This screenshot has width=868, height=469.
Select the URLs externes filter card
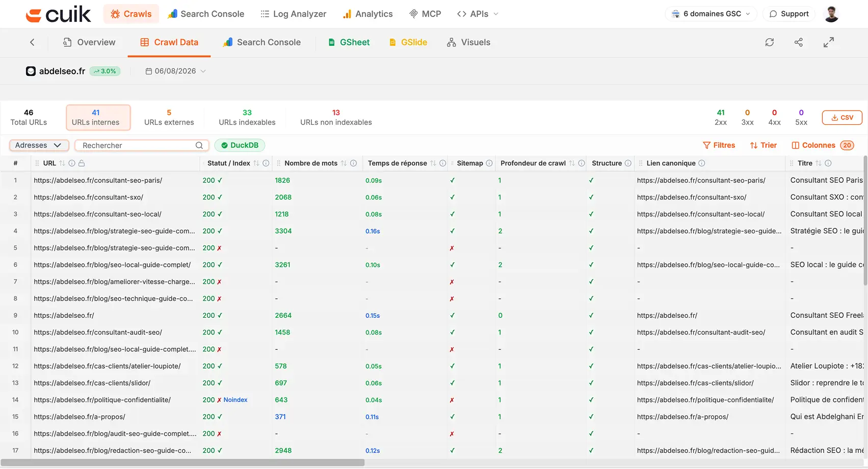pyautogui.click(x=169, y=118)
